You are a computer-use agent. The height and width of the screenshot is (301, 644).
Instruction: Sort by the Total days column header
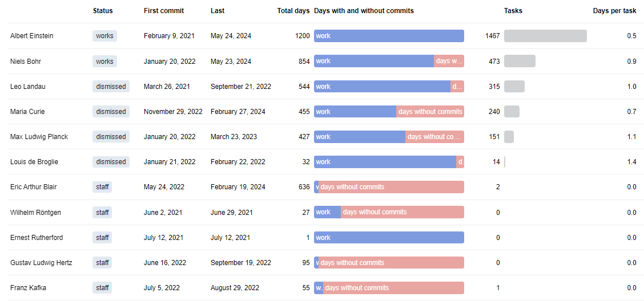pos(293,11)
